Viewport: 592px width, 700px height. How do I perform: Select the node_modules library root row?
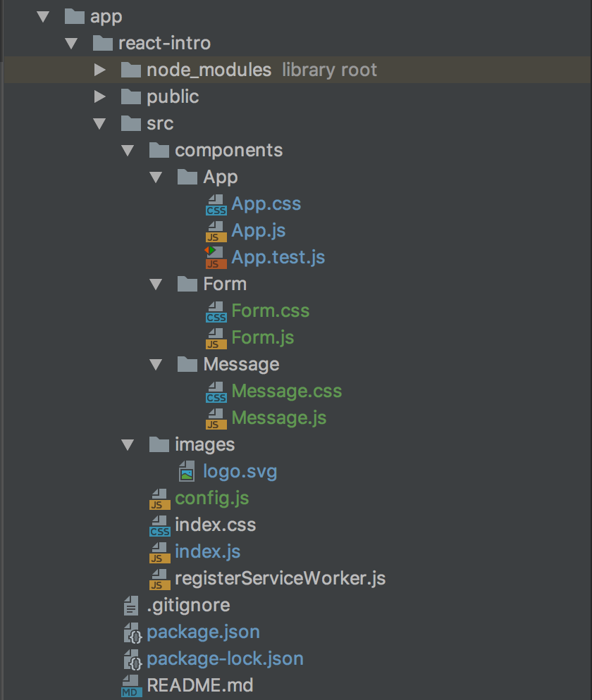tap(297, 70)
